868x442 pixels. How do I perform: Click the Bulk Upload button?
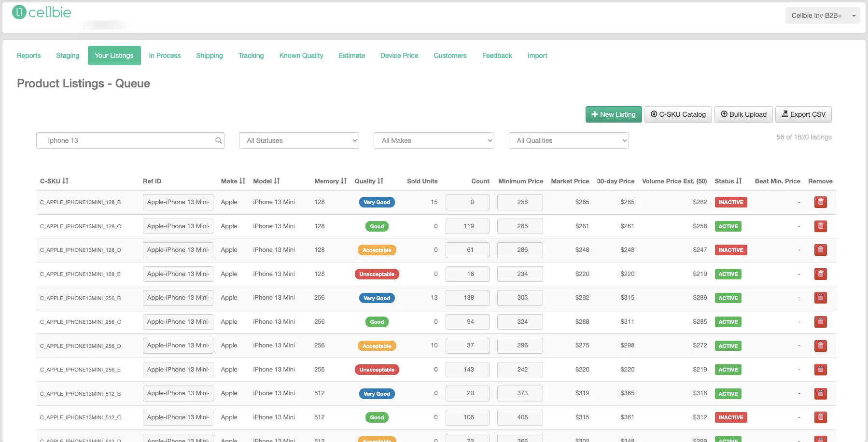tap(743, 114)
